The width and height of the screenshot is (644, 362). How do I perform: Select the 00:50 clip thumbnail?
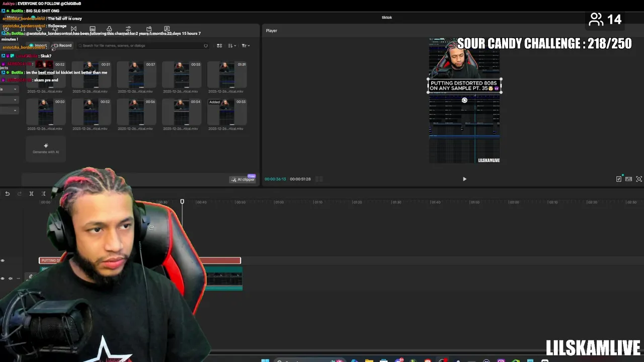pos(46,111)
